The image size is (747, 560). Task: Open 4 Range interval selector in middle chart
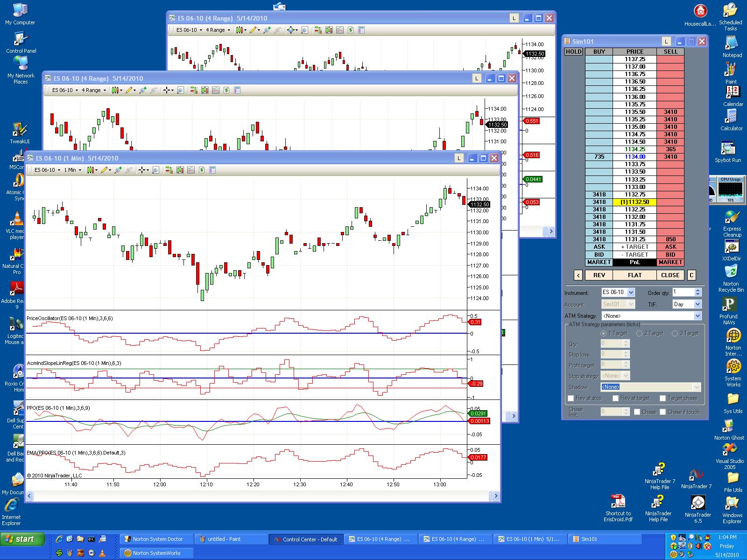93,91
